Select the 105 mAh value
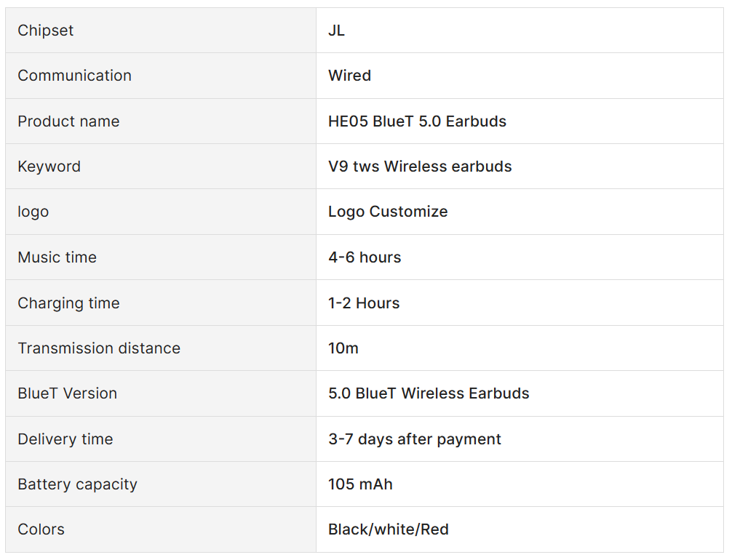The height and width of the screenshot is (560, 732). 360,484
